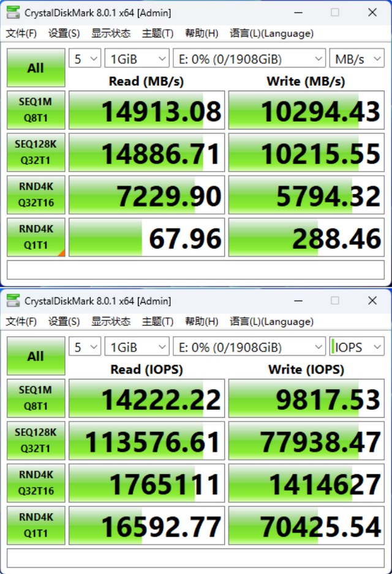This screenshot has width=392, height=574.
Task: Expand MB/s unit dropdown in top window
Action: pos(357,59)
